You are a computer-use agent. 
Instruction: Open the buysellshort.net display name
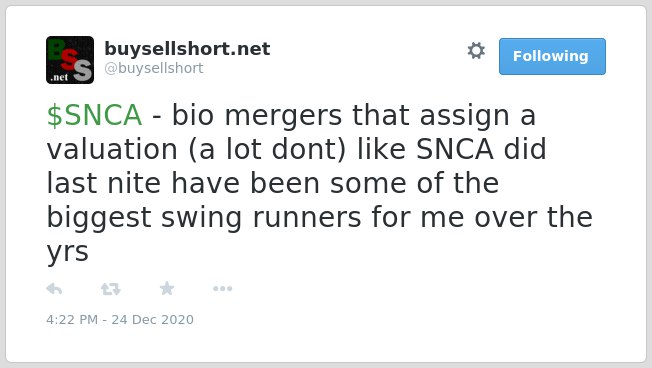click(x=187, y=49)
